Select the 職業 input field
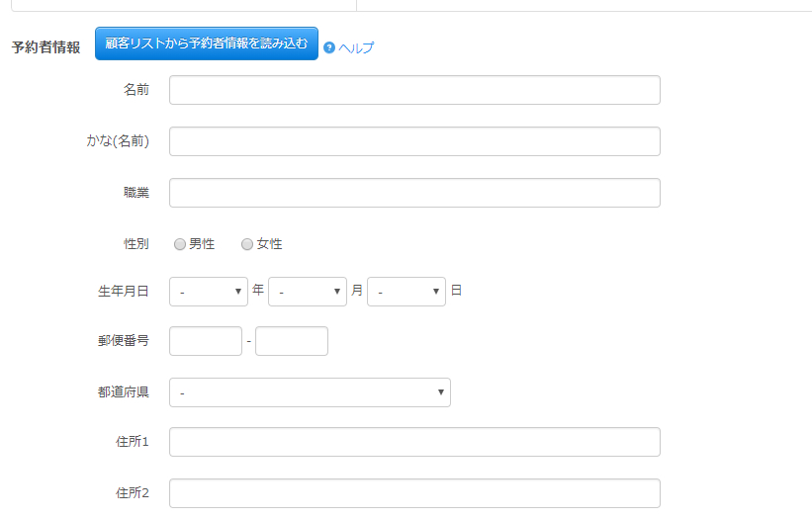The image size is (812, 519). tap(414, 193)
